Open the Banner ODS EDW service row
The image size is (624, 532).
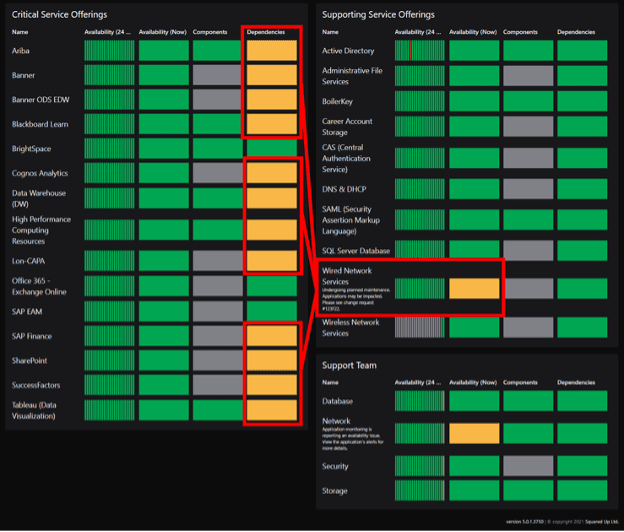pos(40,99)
